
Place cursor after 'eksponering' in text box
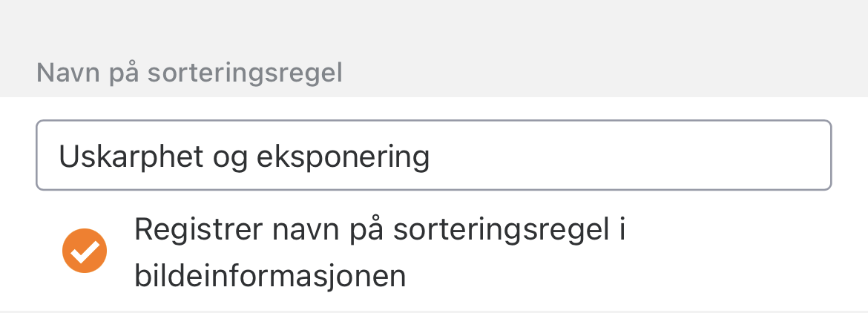coord(433,156)
